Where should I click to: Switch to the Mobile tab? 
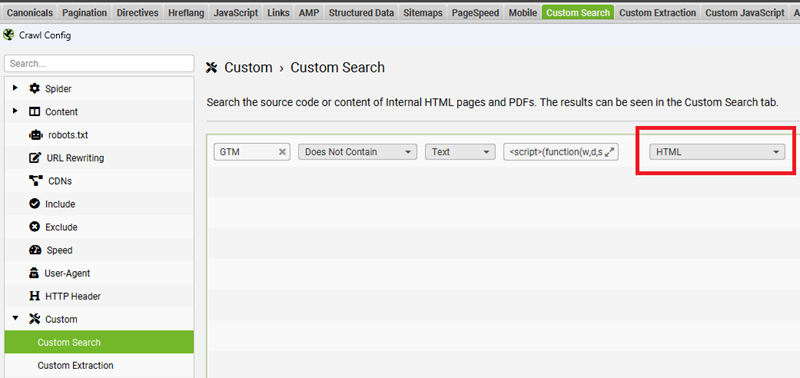pos(523,13)
